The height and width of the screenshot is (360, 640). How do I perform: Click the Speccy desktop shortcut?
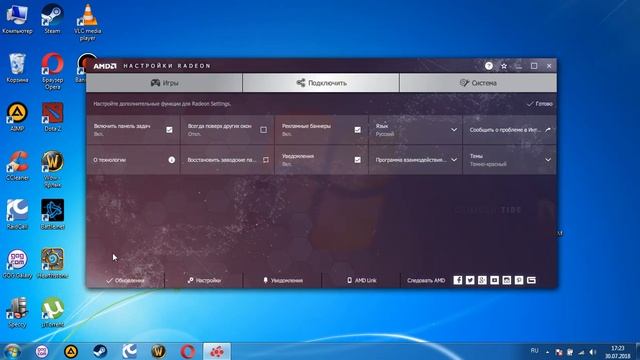coord(17,312)
